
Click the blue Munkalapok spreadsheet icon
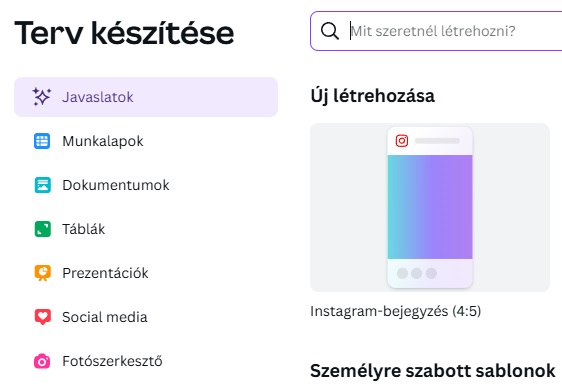pyautogui.click(x=42, y=141)
